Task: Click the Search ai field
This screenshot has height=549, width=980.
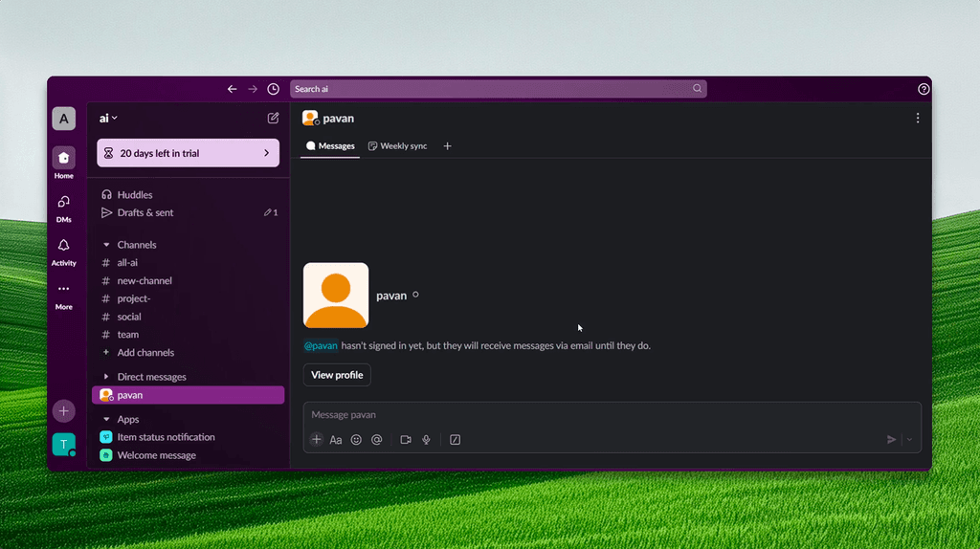Action: (x=498, y=89)
